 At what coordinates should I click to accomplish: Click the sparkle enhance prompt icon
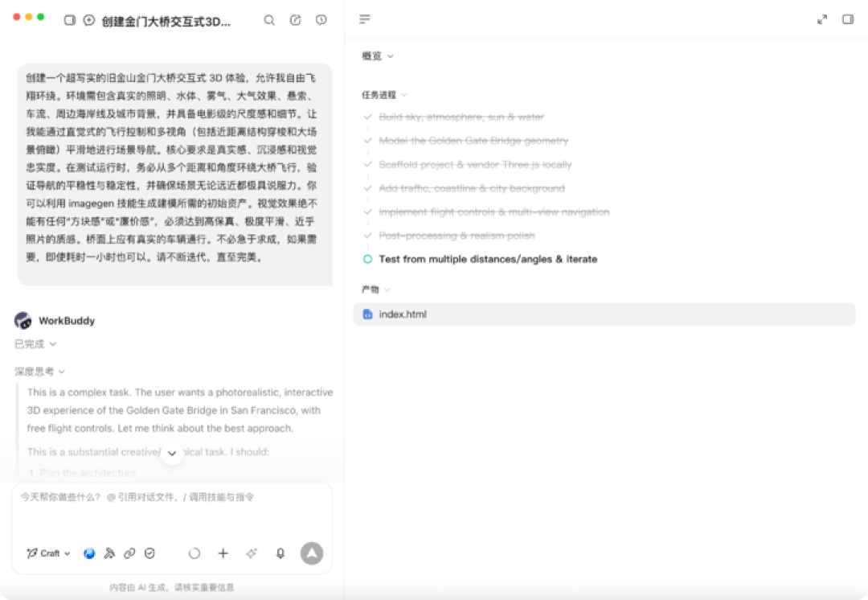[252, 553]
